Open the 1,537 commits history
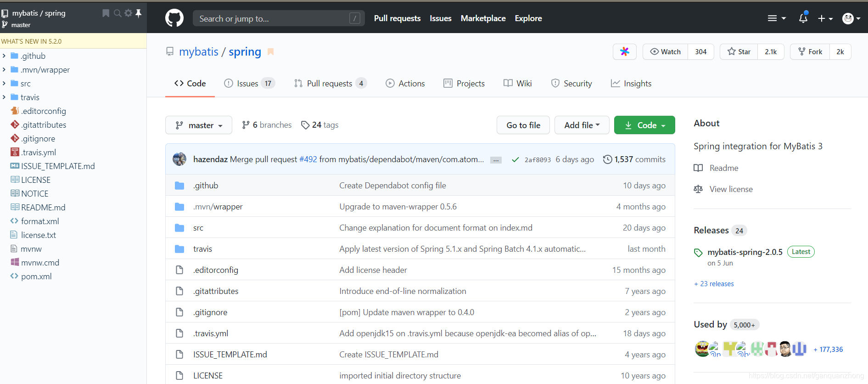Screen dimensions: 868x384 634,159
